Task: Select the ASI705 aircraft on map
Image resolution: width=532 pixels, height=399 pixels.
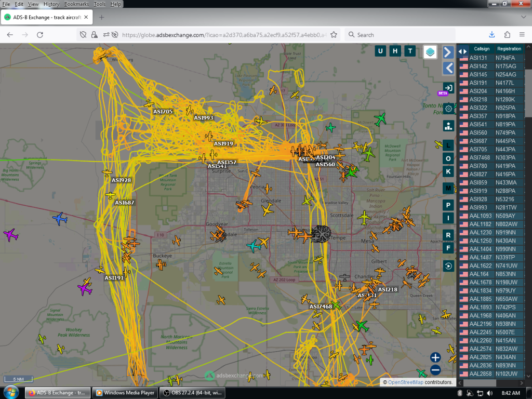Action: tap(149, 104)
